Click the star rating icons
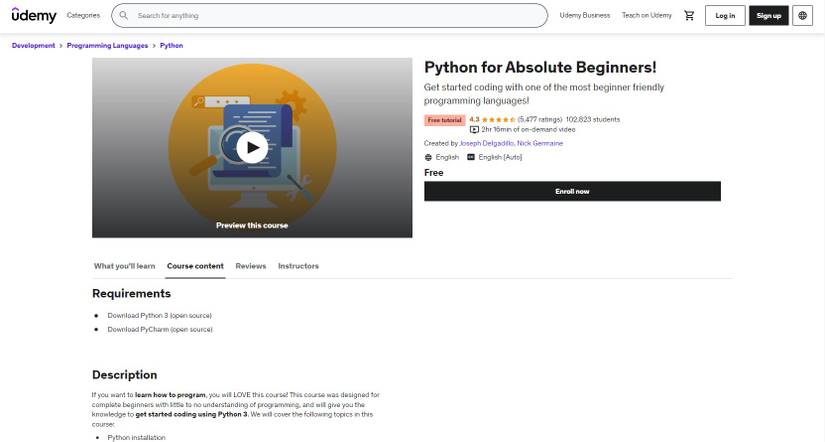The height and width of the screenshot is (442, 825). pyautogui.click(x=499, y=119)
